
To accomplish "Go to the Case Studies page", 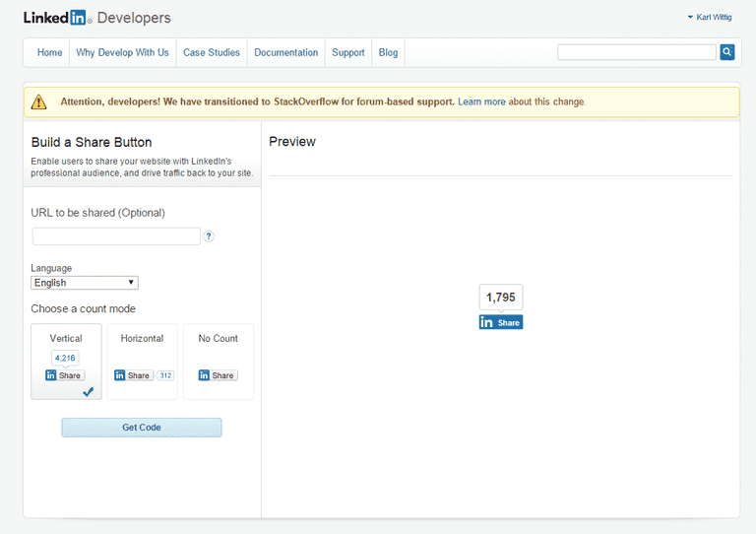I will click(211, 53).
